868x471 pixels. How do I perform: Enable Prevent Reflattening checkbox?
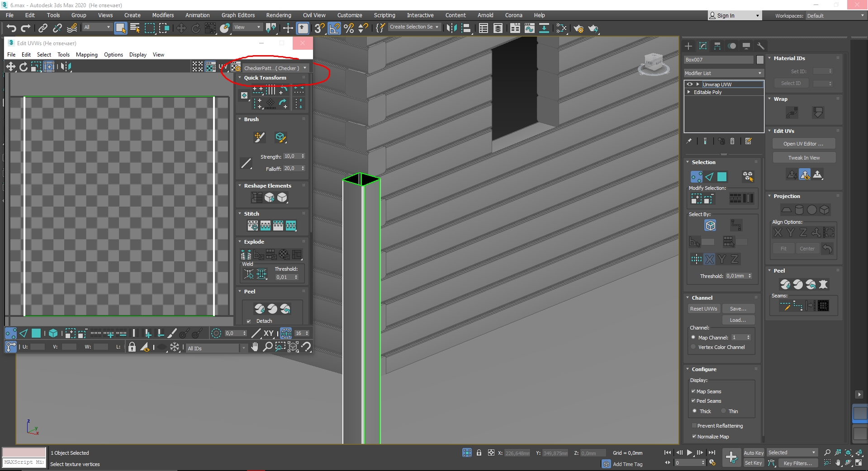coord(694,426)
